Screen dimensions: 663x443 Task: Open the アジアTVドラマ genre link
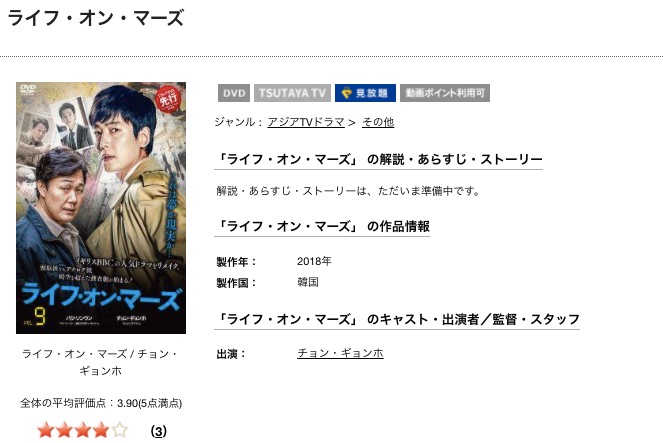click(x=306, y=122)
